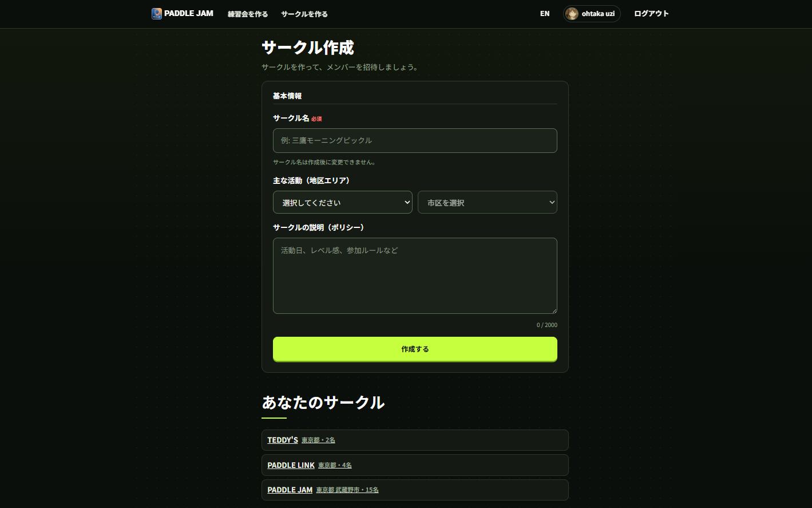Open the PADDLE LINK circle link
812x508 pixels.
(x=291, y=465)
